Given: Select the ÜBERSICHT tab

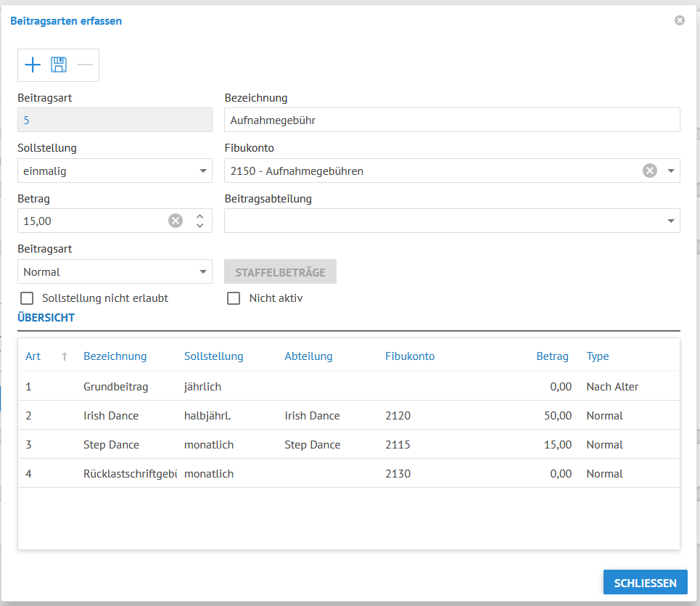Looking at the screenshot, I should click(x=46, y=317).
